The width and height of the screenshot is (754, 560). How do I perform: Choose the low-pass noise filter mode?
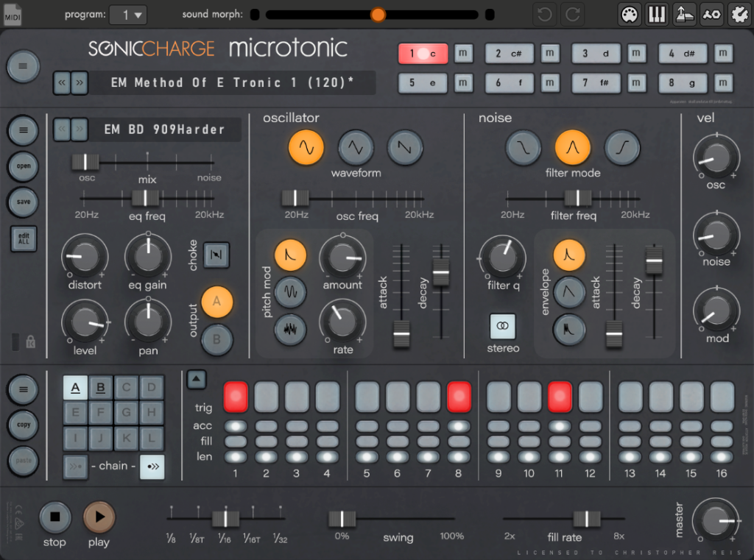[x=524, y=148]
